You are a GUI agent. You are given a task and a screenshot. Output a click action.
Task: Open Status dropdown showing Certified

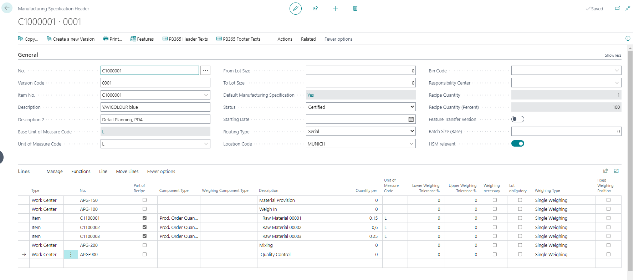coord(361,107)
